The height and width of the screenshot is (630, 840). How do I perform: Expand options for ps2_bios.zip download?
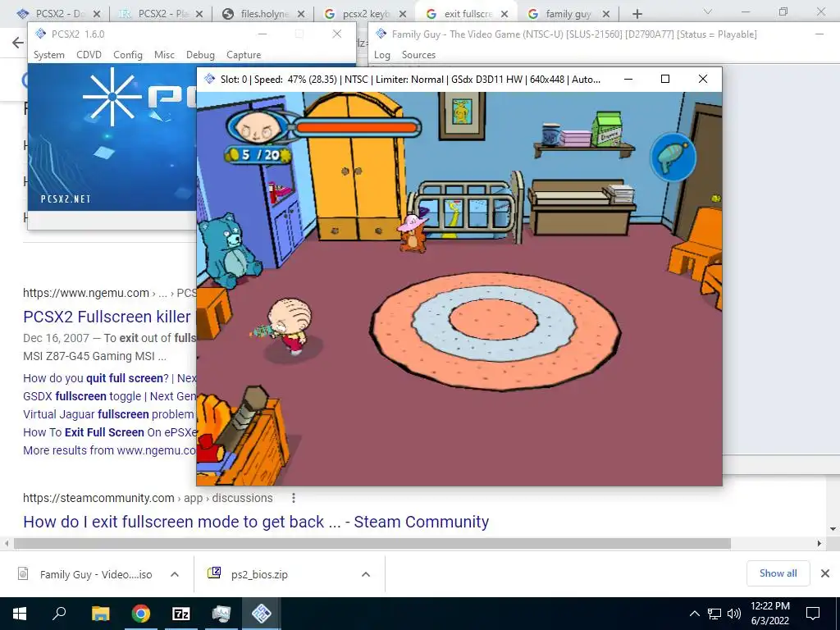(366, 574)
